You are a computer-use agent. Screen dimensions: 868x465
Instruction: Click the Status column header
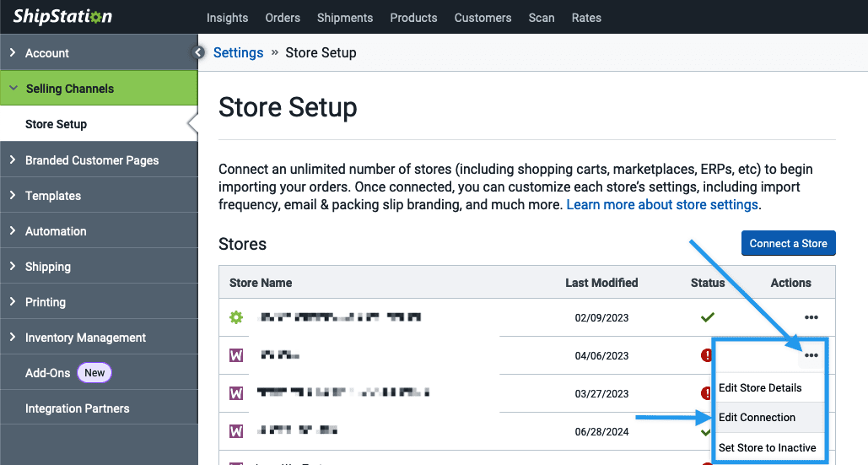[x=708, y=283]
